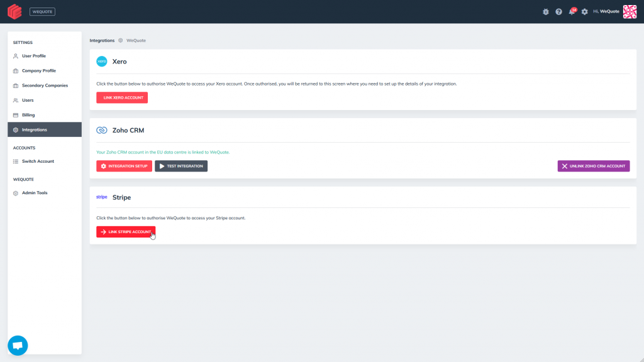Click the user avatar image

[630, 12]
